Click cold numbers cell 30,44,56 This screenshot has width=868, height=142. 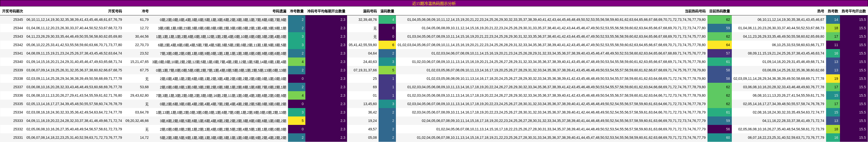pos(142,36)
